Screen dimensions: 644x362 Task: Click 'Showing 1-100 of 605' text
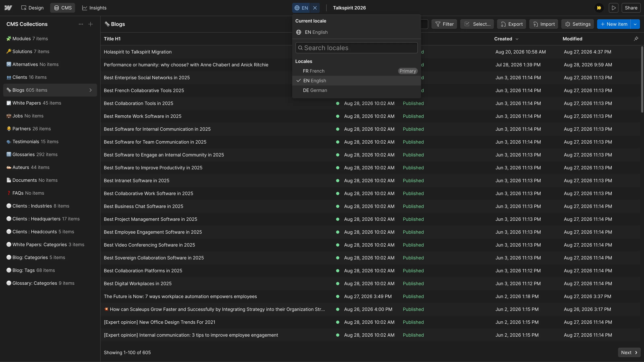click(x=127, y=353)
